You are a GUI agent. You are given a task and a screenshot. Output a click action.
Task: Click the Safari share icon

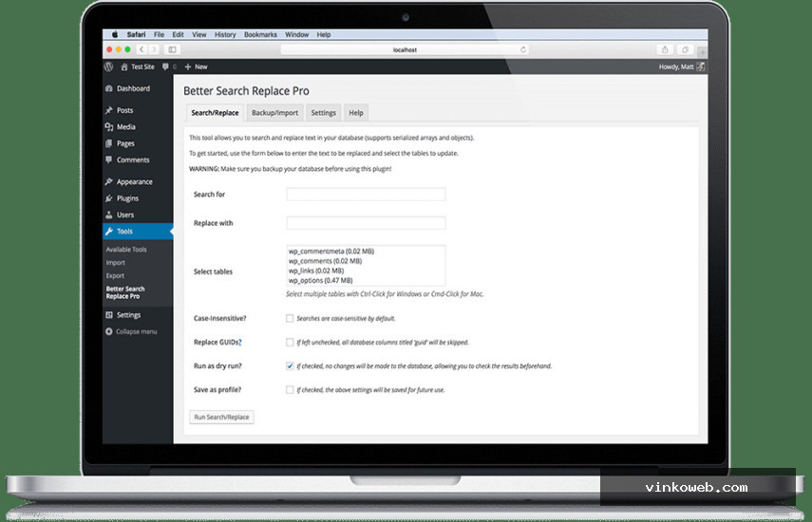point(665,49)
